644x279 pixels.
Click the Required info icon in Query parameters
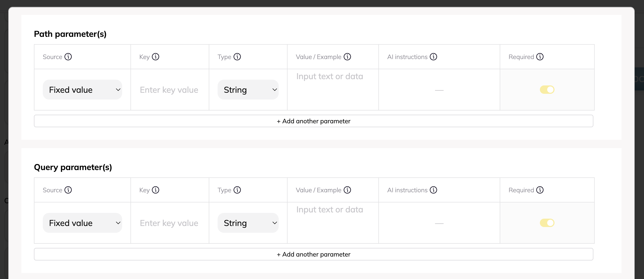pyautogui.click(x=540, y=190)
